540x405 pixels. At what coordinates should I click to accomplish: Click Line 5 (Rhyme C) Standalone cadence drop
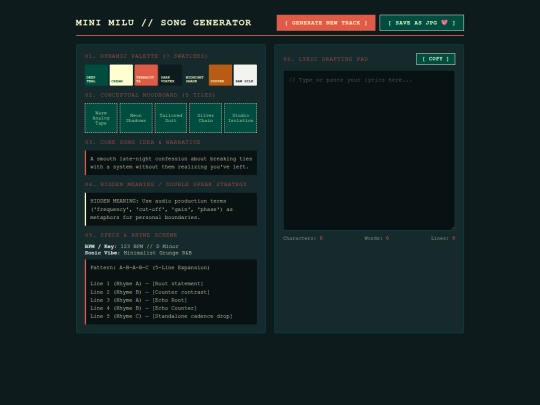click(161, 316)
